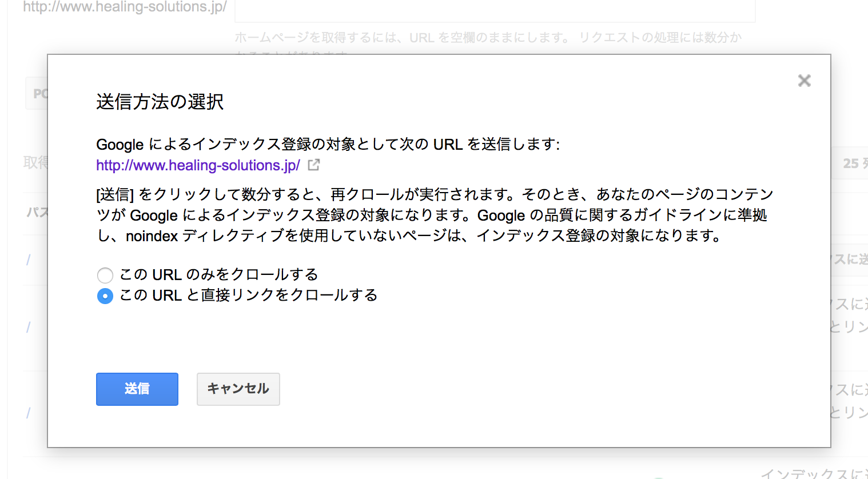
Task: Close the 送信方法の選択 dialog with the X
Action: pos(804,81)
